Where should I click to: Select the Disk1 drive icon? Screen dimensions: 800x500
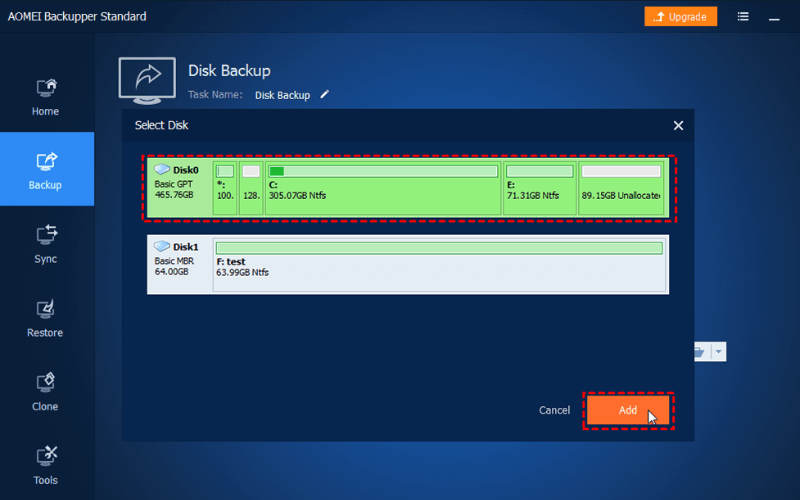[x=162, y=246]
